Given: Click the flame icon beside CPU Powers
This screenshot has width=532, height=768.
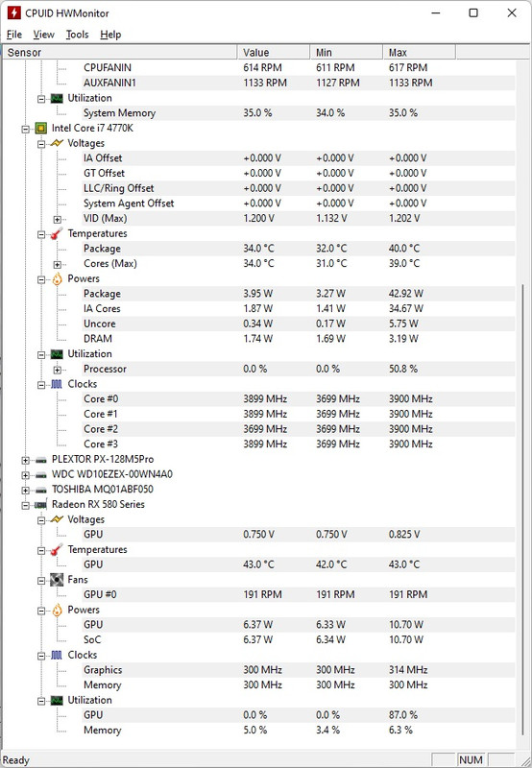Looking at the screenshot, I should tap(57, 278).
